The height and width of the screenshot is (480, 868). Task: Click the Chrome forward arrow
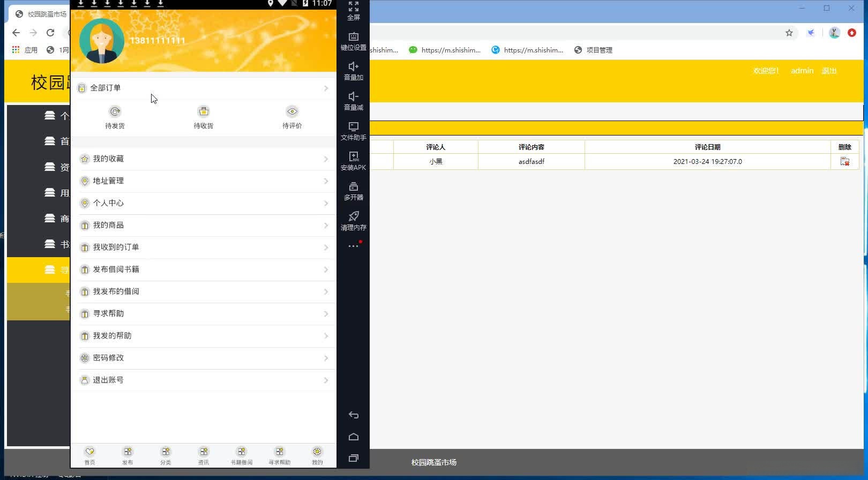33,33
